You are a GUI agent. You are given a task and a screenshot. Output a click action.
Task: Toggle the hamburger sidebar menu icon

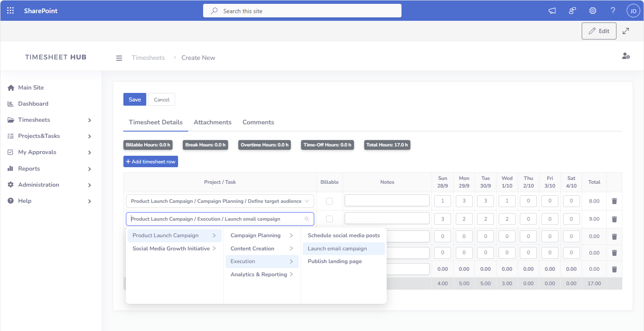click(119, 58)
